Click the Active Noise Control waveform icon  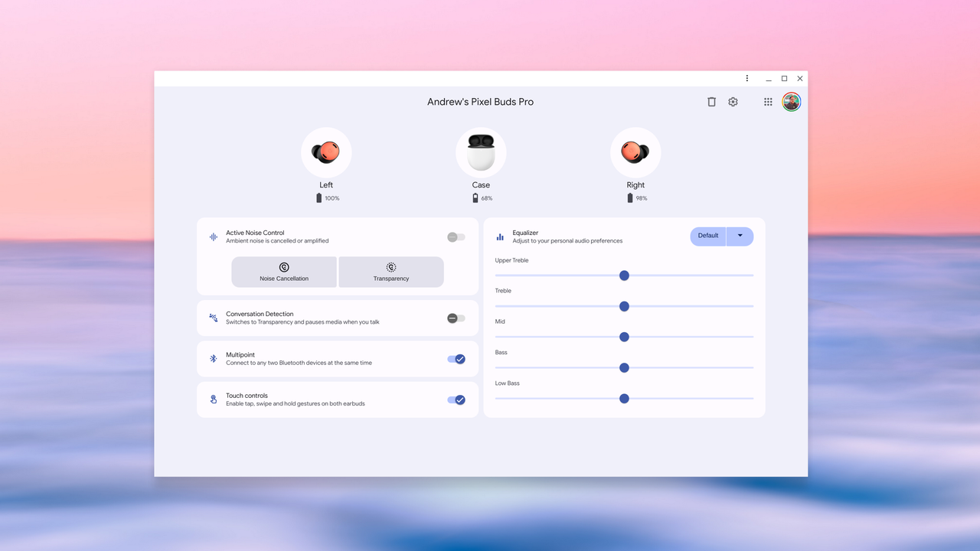(214, 237)
